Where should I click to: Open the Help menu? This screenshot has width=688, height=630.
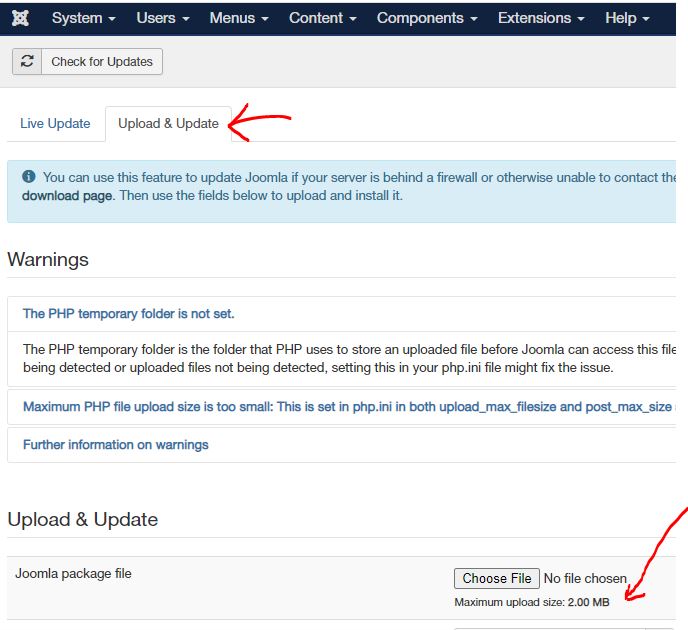coord(627,18)
